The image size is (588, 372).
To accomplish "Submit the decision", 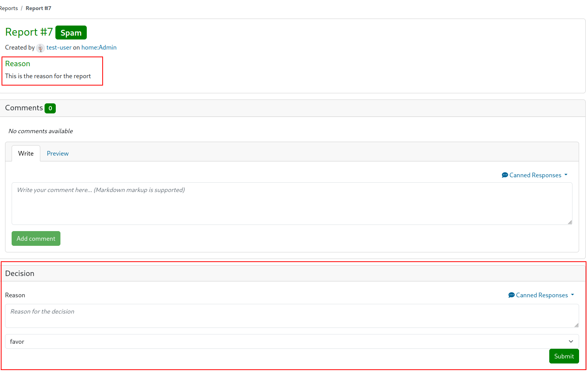I will (x=564, y=356).
